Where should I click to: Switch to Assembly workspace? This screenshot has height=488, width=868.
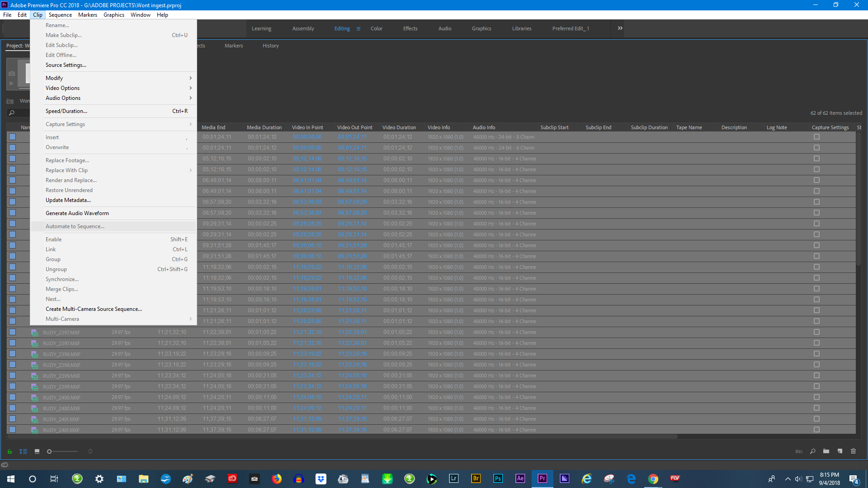pos(303,28)
